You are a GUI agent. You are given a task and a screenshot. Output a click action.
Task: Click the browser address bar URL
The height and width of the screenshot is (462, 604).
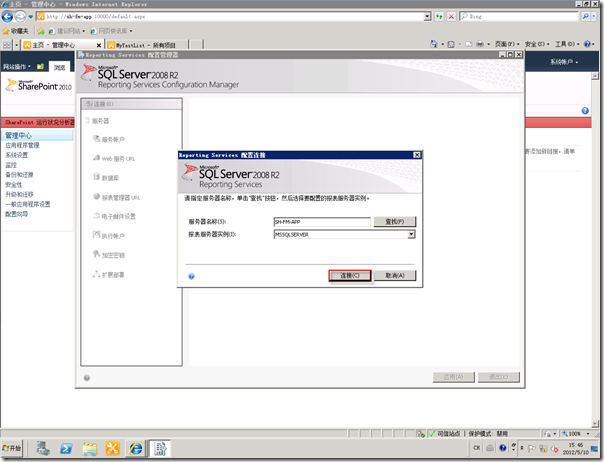pyautogui.click(x=231, y=17)
